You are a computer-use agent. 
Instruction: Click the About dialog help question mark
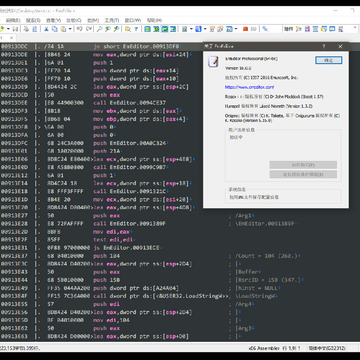coord(324,46)
